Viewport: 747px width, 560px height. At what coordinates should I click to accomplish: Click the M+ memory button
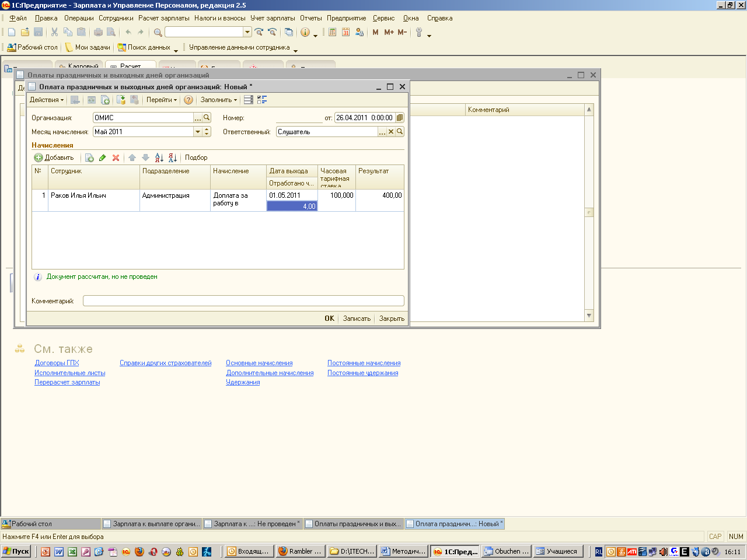[x=389, y=32]
